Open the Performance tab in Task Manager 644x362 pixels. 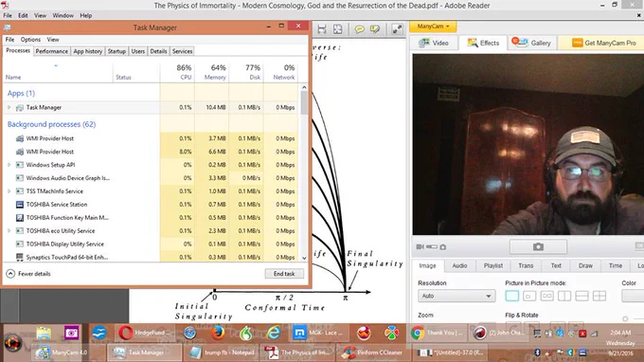coord(51,51)
